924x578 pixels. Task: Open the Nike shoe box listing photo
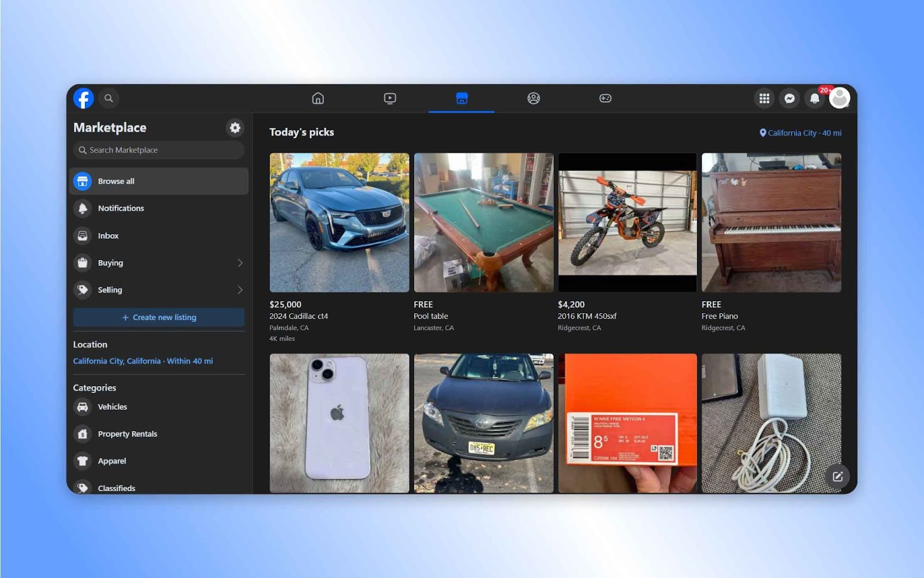click(x=628, y=423)
